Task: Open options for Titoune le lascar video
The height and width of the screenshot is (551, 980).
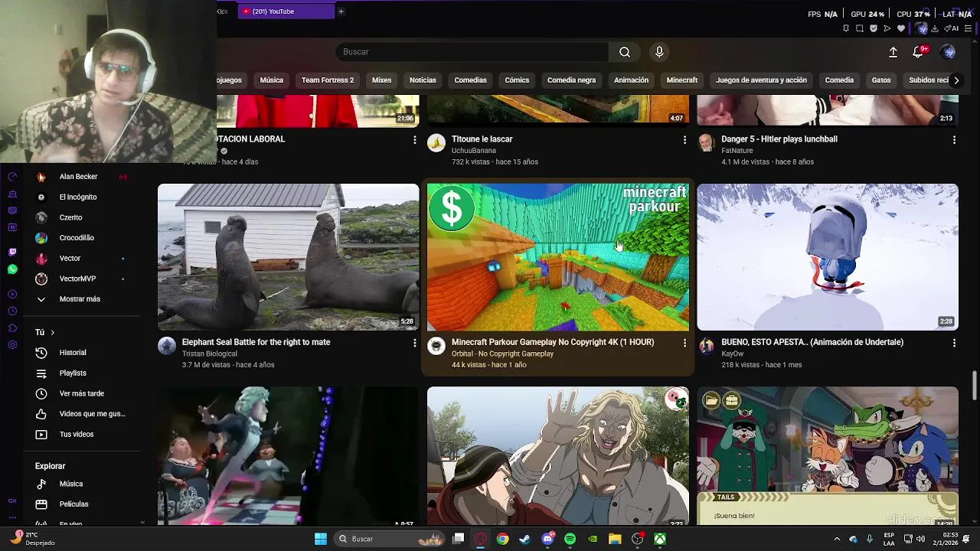Action: point(684,140)
